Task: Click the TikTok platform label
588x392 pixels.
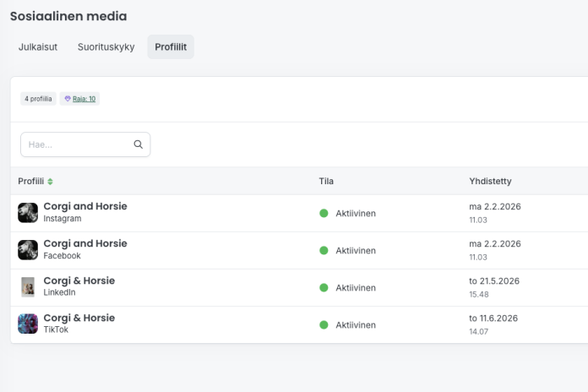Action: click(56, 329)
